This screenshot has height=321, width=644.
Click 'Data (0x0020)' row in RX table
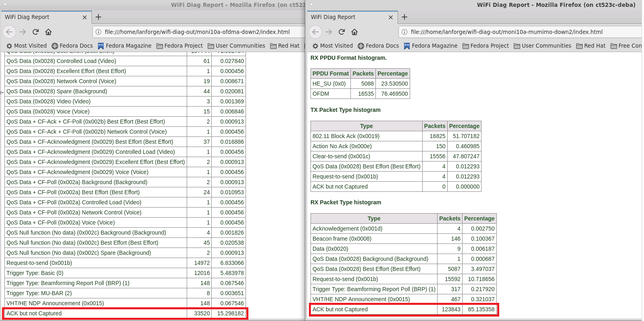point(404,249)
